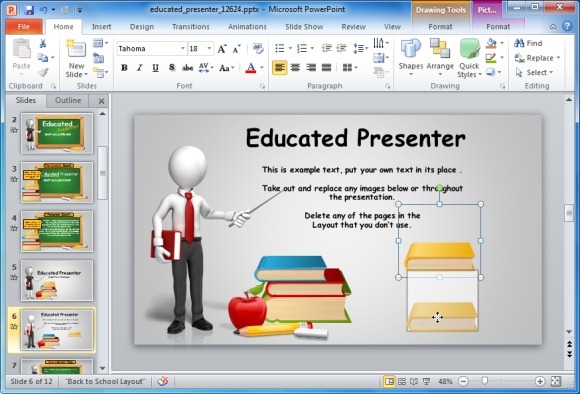The height and width of the screenshot is (394, 580).
Task: Expand the Select dropdown in Editing
Action: pos(551,73)
